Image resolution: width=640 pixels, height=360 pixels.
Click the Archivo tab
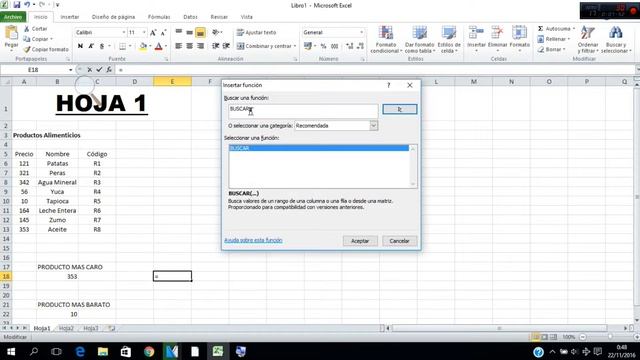(13, 17)
